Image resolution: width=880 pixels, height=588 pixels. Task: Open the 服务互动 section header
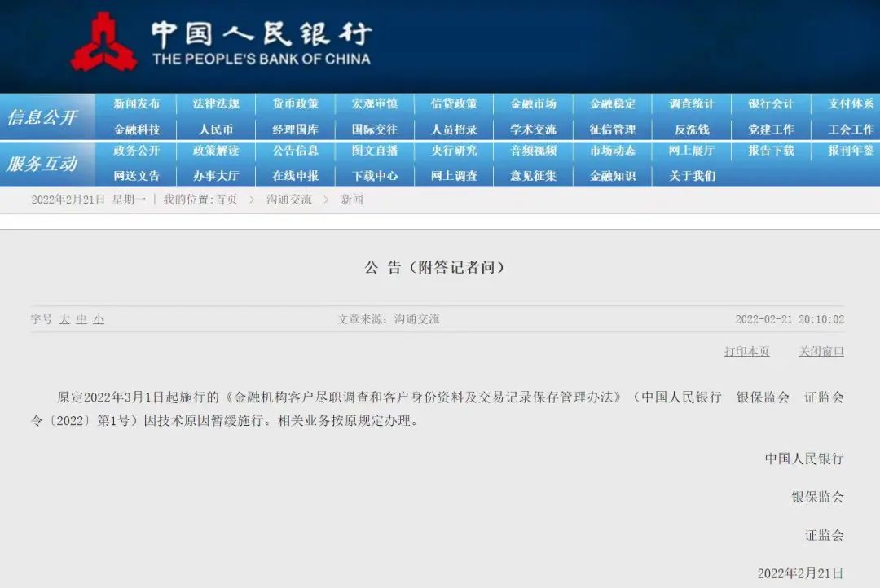(x=42, y=164)
